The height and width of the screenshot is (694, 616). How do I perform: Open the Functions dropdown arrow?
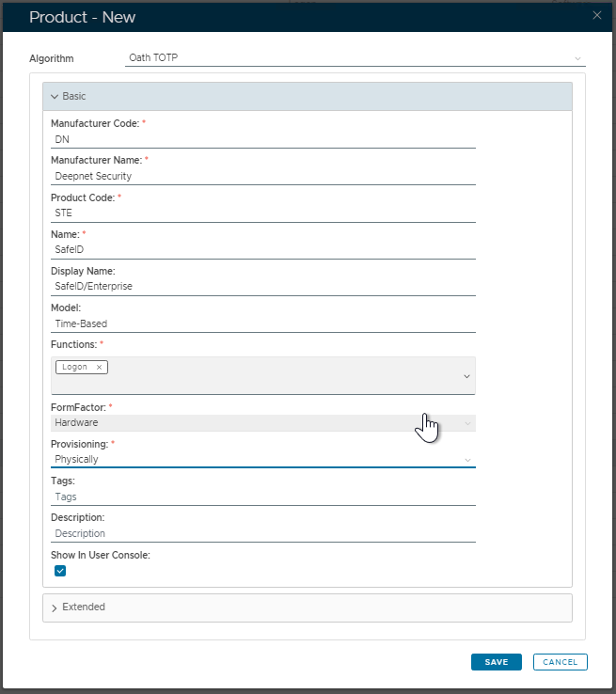coord(466,376)
